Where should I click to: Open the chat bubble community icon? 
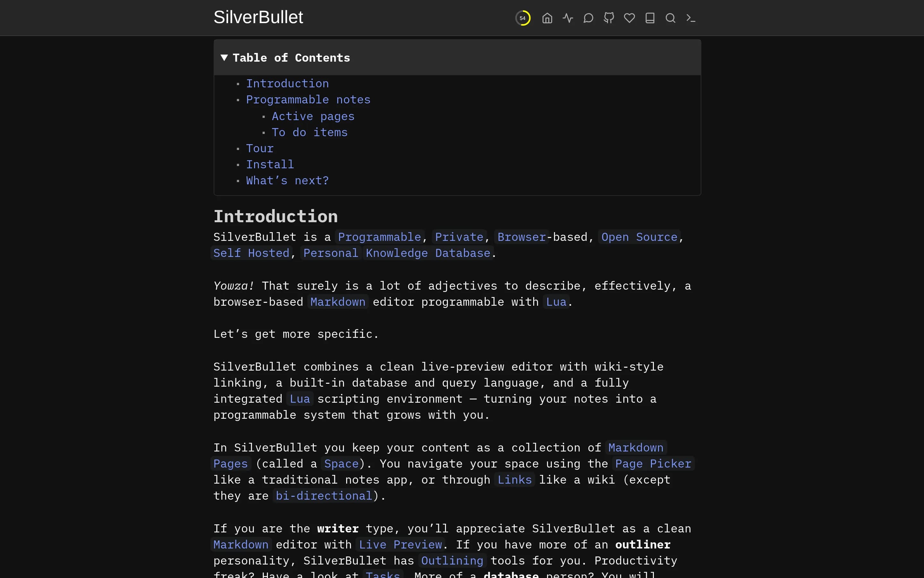coord(588,18)
